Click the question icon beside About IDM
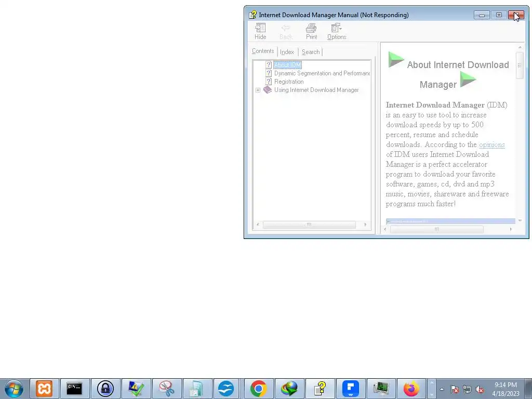The image size is (532, 399). [x=269, y=65]
